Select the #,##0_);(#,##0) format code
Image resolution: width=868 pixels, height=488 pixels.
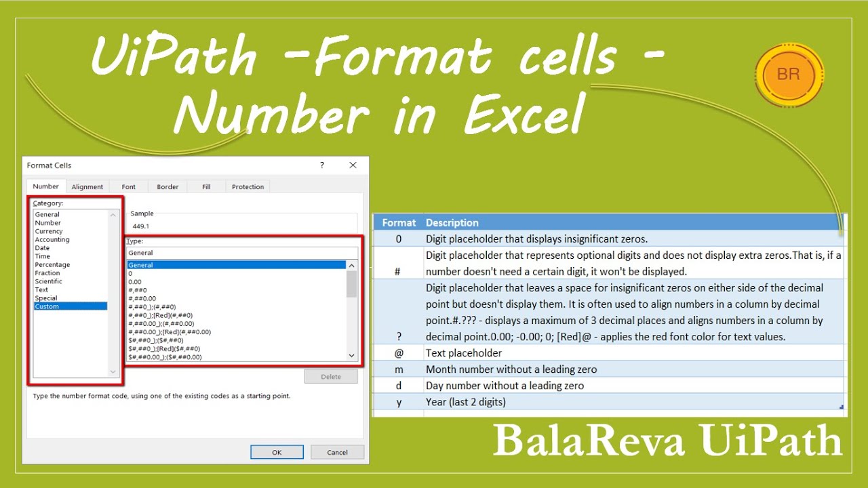click(x=237, y=307)
